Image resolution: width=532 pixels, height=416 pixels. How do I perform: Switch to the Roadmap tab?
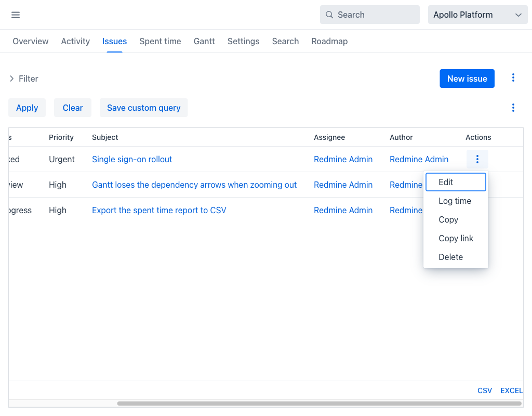[329, 41]
